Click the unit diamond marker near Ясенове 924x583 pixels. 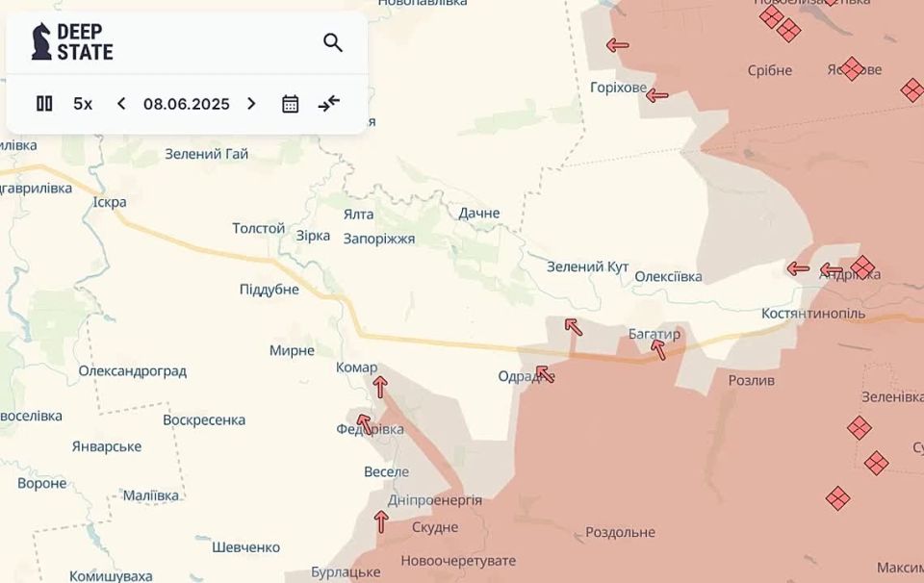click(851, 68)
